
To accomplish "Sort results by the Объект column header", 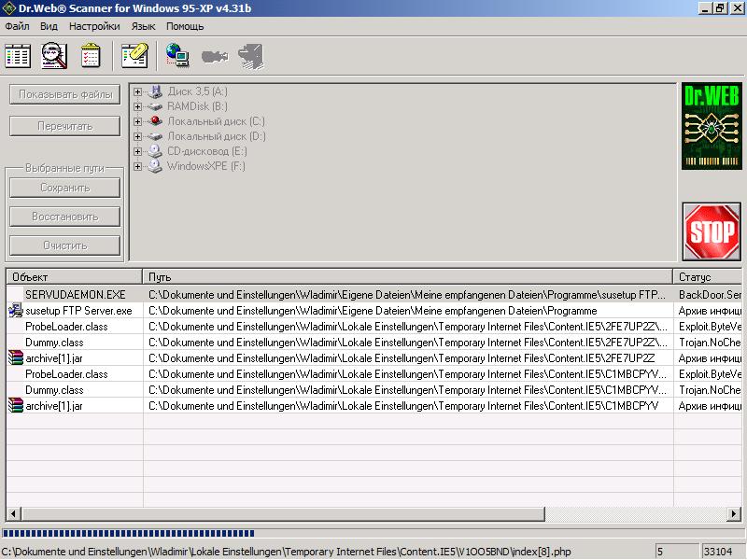I will click(75, 276).
